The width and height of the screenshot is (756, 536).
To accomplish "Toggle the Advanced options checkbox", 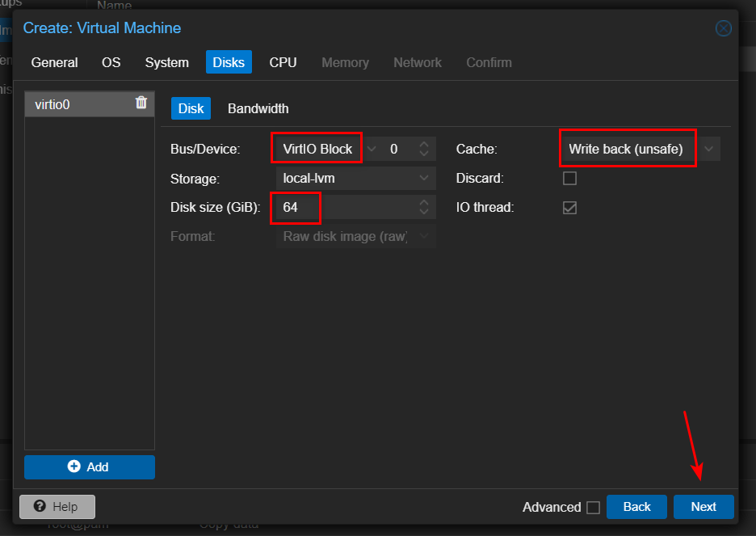I will 593,507.
